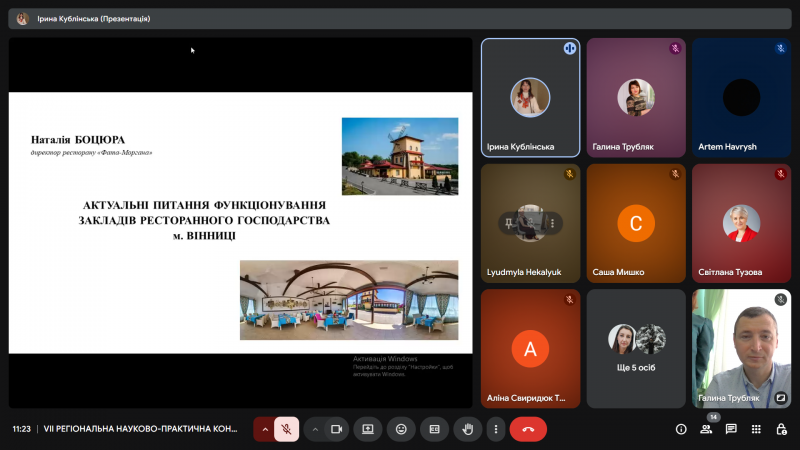Minimize self-view on Галина Трубляк video tile

click(780, 397)
